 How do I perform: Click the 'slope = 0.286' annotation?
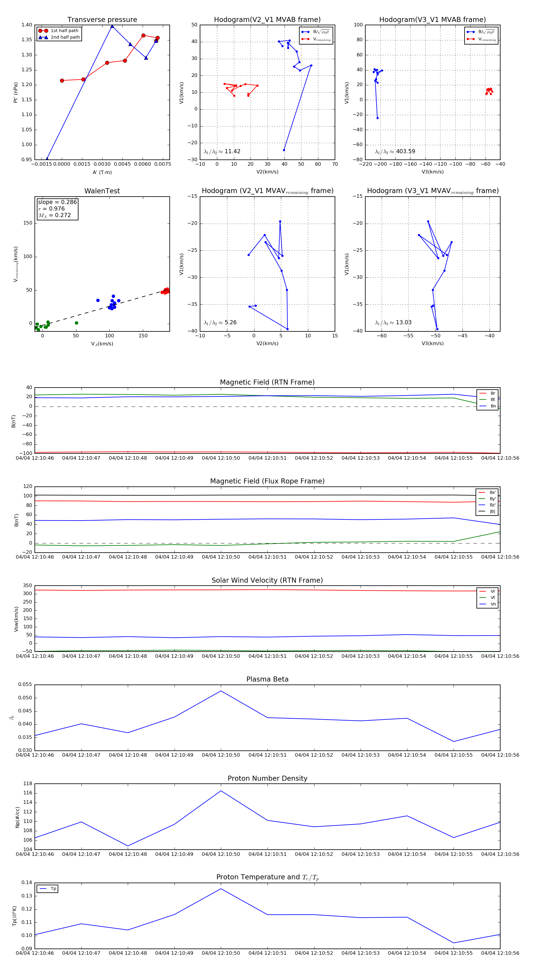point(57,202)
